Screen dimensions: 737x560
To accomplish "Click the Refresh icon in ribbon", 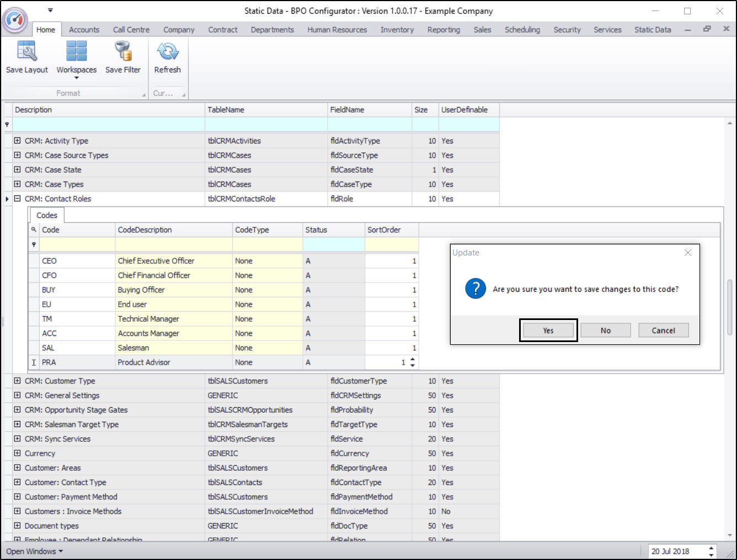I will tap(167, 52).
